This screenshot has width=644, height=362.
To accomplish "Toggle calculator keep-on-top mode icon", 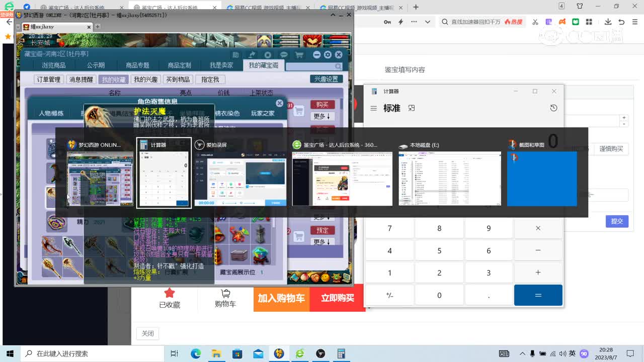I will tap(412, 108).
